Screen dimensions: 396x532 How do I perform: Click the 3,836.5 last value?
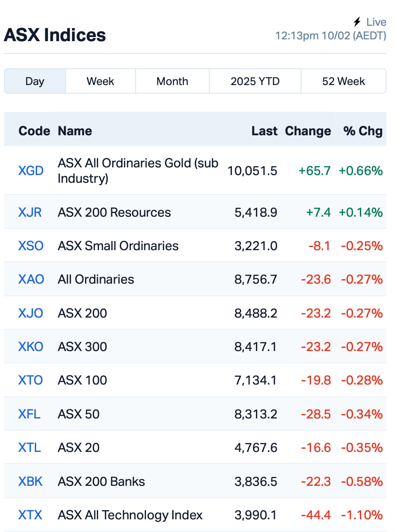click(x=256, y=481)
